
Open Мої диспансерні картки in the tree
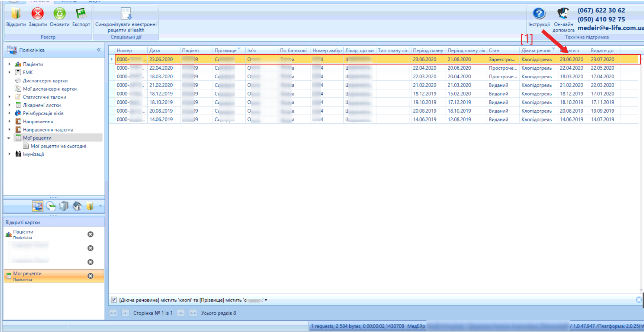50,89
